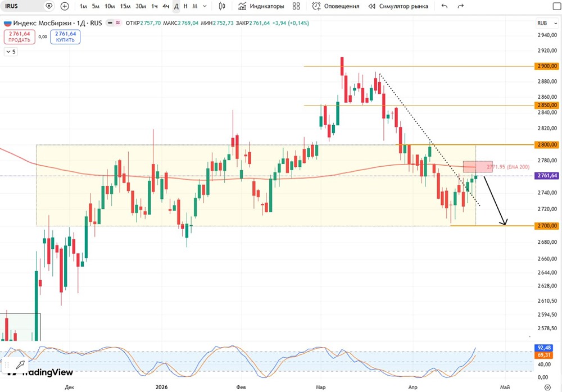Viewport: 562px width, 392px height.
Task: Click stochastic value label 69,31
Action: 544,355
